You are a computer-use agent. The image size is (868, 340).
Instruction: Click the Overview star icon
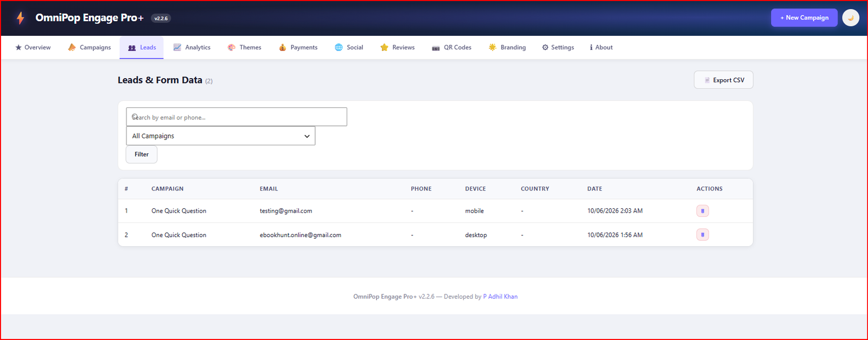click(18, 48)
